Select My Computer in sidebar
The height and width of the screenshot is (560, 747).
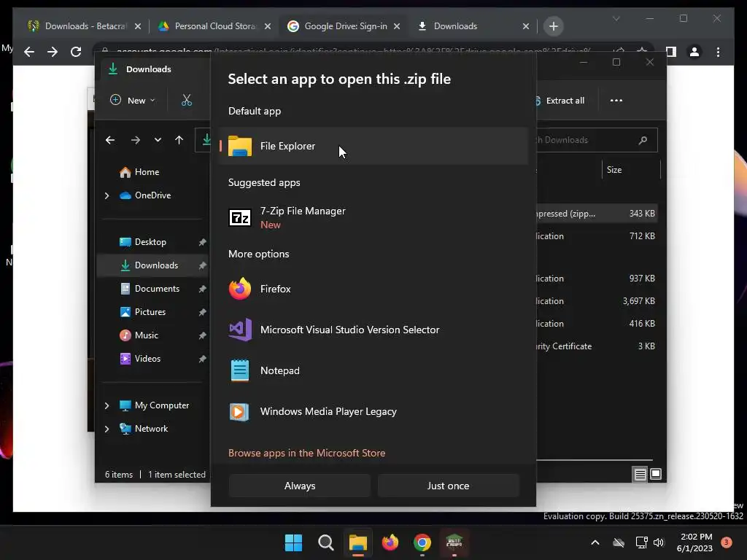click(155, 405)
